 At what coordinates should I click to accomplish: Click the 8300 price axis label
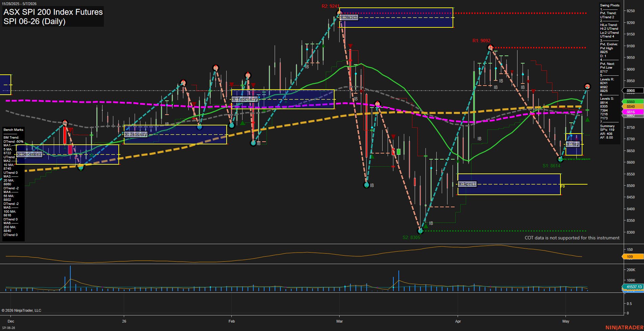point(630,232)
